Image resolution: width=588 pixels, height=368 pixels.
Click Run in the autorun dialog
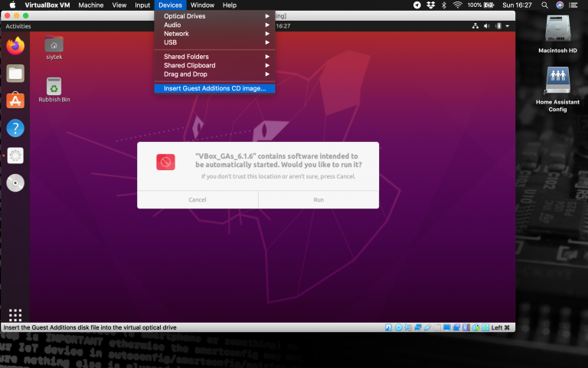[318, 199]
